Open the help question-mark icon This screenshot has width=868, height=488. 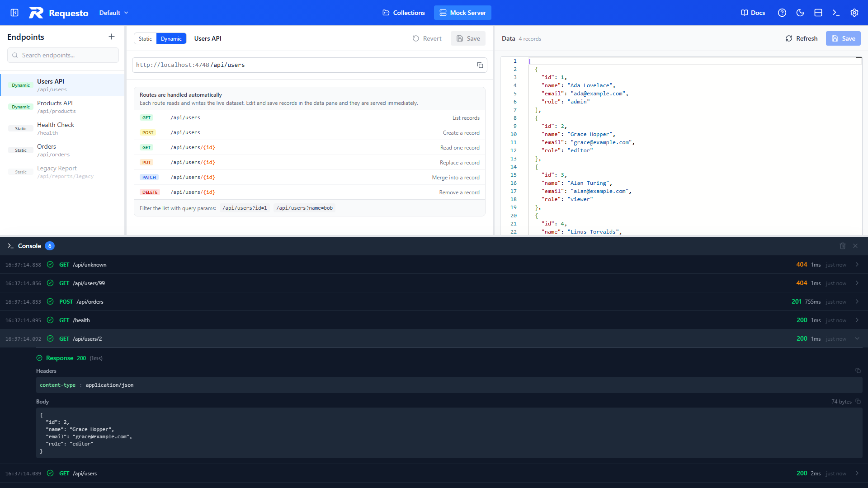click(782, 13)
